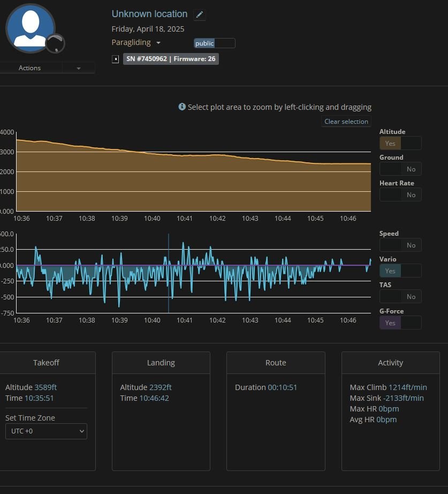Click the Clear selection button

346,121
